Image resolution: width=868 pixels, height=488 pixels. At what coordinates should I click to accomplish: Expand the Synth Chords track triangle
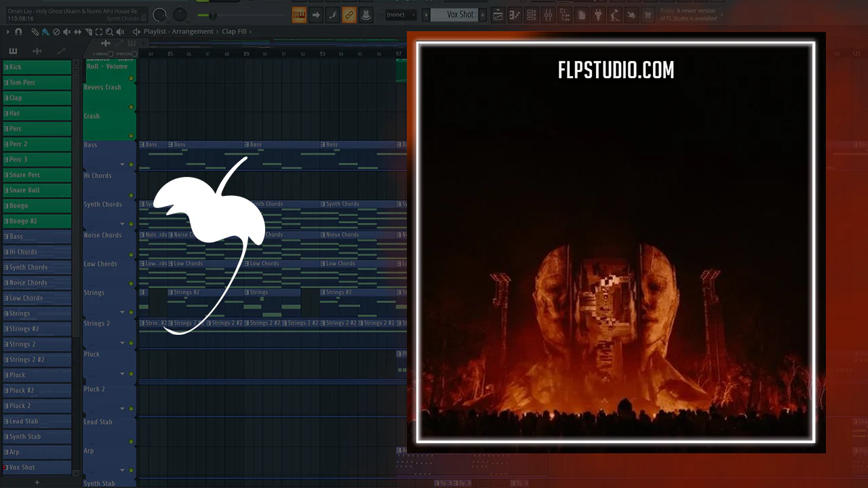pyautogui.click(x=123, y=224)
